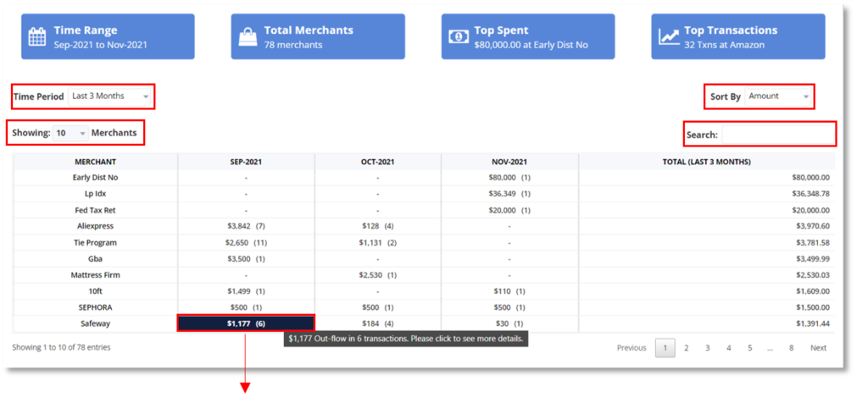Image resolution: width=868 pixels, height=403 pixels.
Task: Open the Time Period dropdown
Action: pos(111,97)
